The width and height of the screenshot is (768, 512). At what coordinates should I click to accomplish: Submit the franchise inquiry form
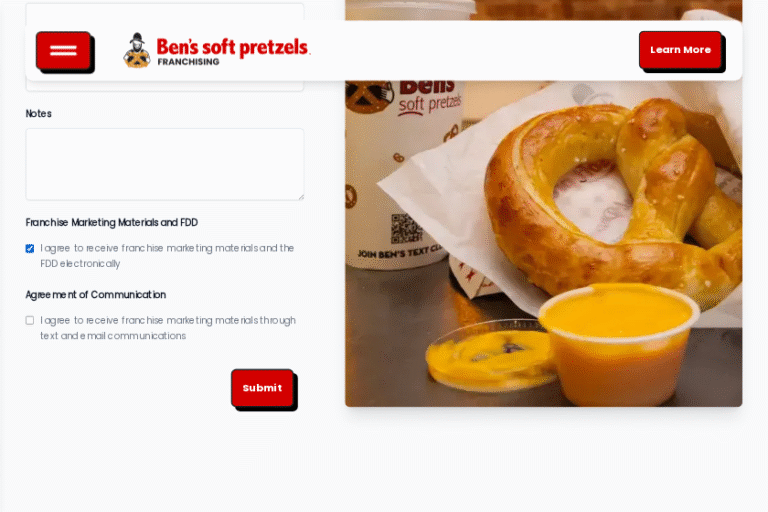(x=263, y=388)
